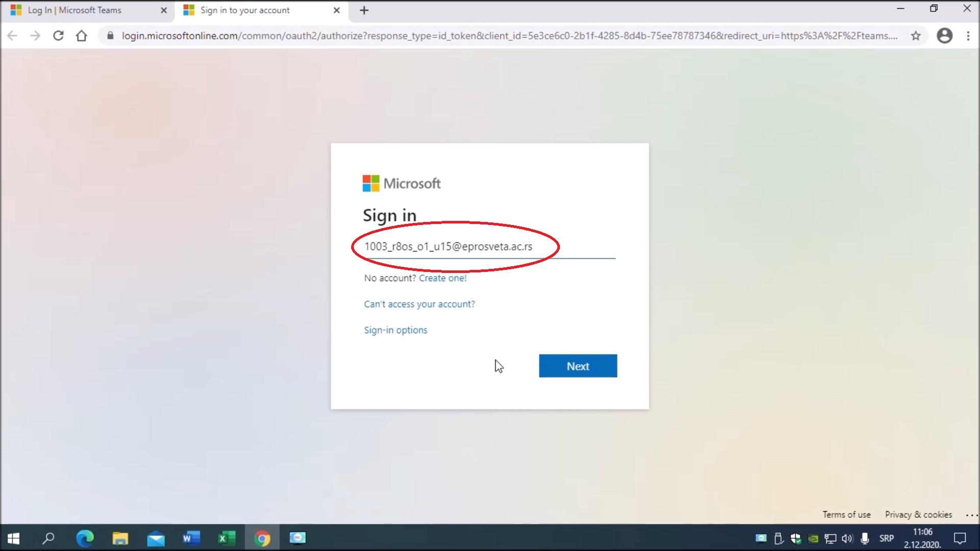
Task: Open screen recorder app in taskbar
Action: click(298, 538)
